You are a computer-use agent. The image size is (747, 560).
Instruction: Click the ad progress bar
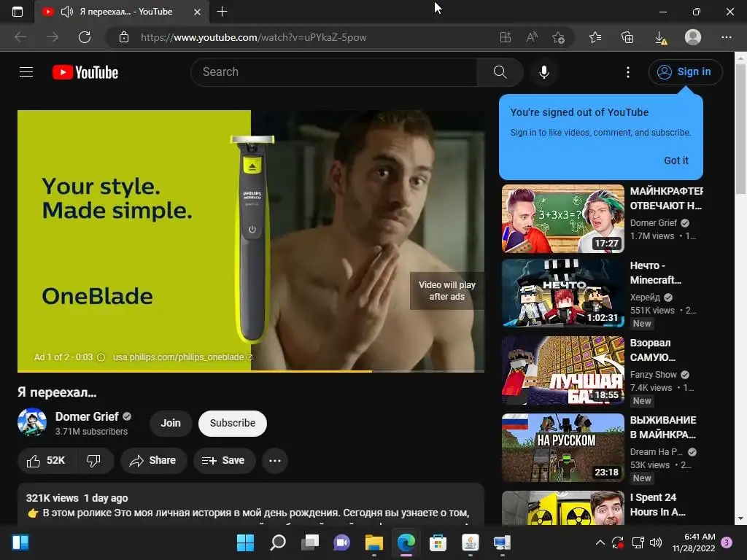click(251, 371)
